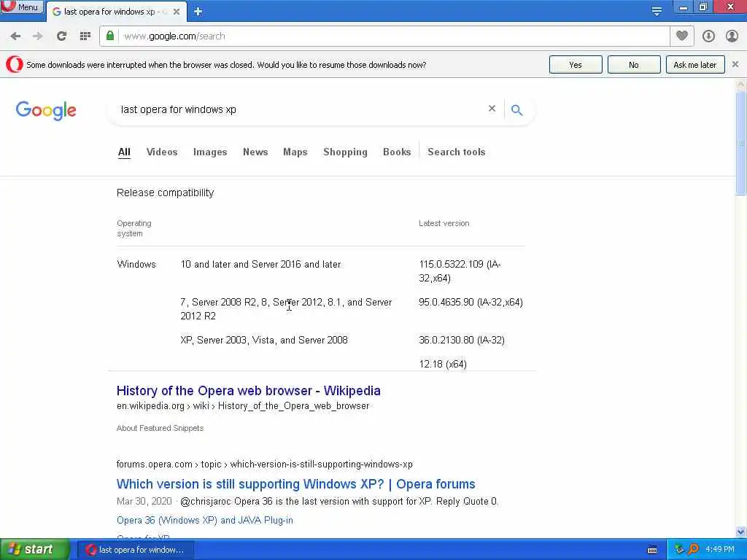
Task: Click the Google logo
Action: (46, 110)
